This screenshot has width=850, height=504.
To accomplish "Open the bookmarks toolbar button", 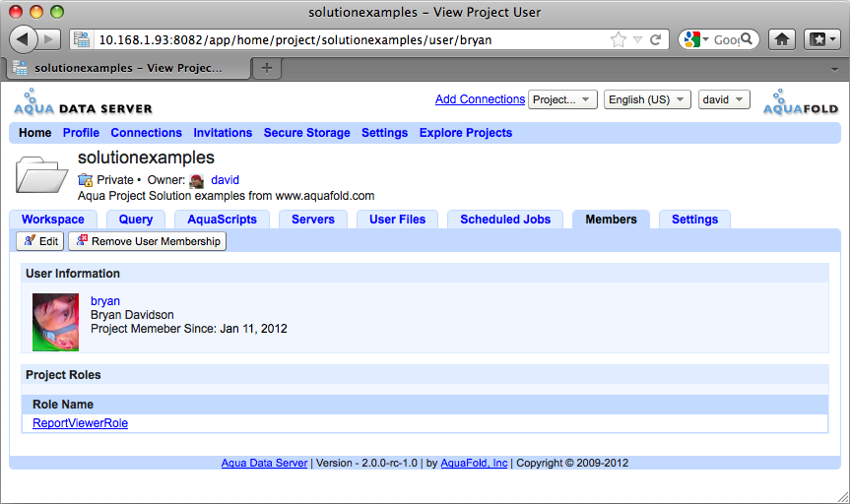I will coord(821,39).
